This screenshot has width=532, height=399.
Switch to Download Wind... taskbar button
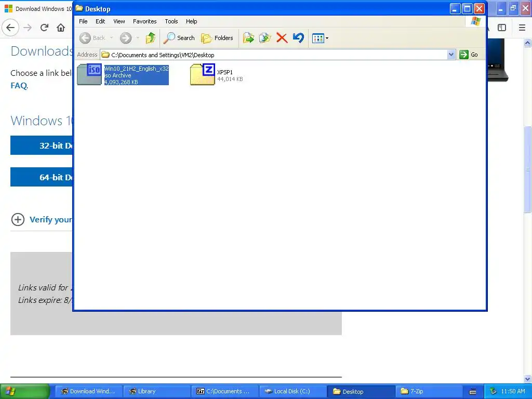point(88,391)
